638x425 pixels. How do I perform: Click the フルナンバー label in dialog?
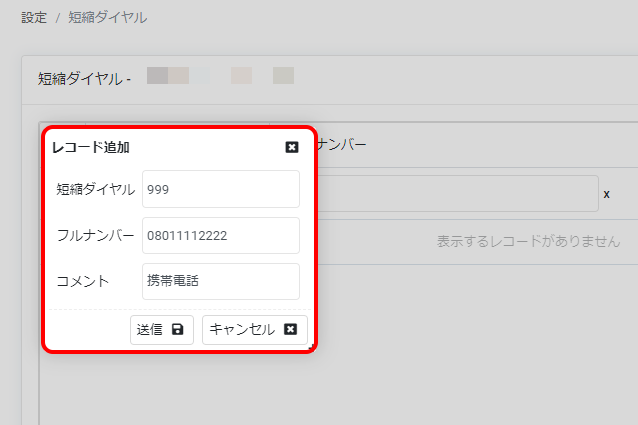tap(95, 235)
